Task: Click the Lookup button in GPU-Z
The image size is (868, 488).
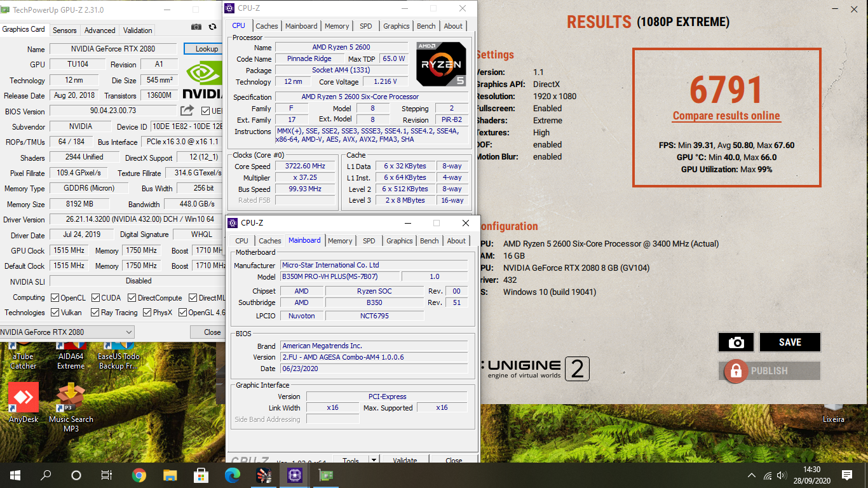Action: point(207,49)
